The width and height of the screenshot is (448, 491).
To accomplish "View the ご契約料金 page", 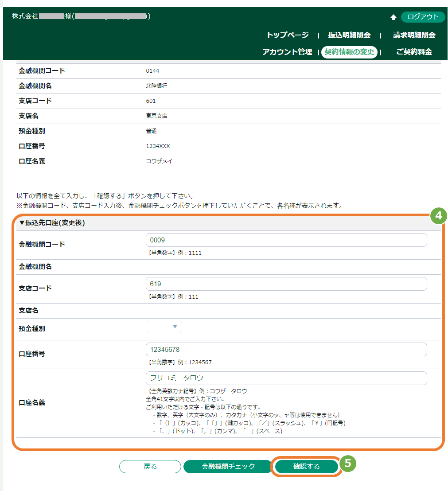I will click(x=413, y=52).
